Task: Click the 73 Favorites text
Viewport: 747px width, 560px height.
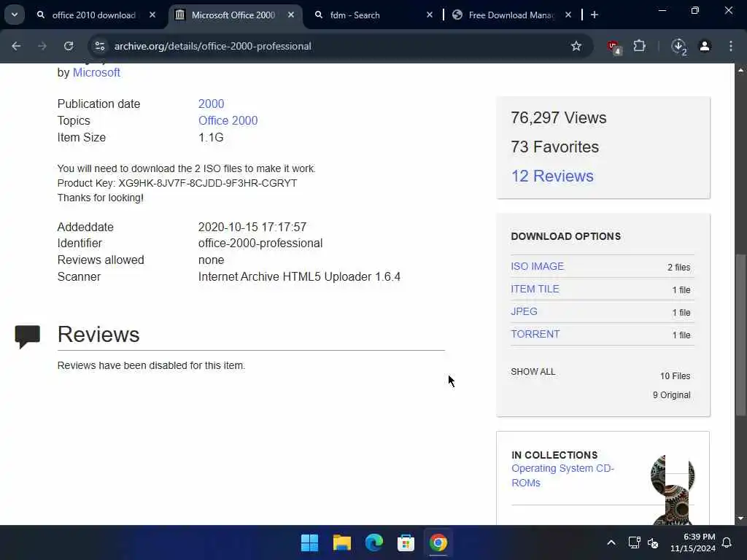Action: [x=554, y=147]
